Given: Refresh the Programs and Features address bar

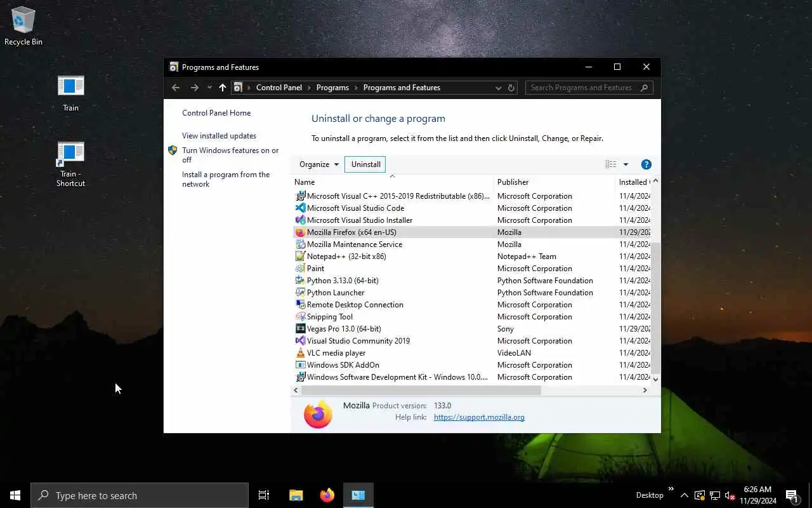Looking at the screenshot, I should pyautogui.click(x=511, y=88).
